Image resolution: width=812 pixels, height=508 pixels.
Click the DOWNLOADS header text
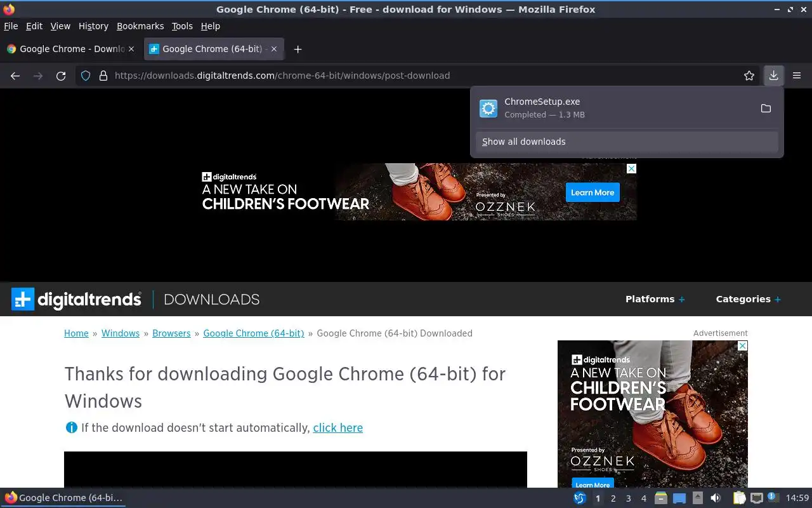[x=212, y=299]
